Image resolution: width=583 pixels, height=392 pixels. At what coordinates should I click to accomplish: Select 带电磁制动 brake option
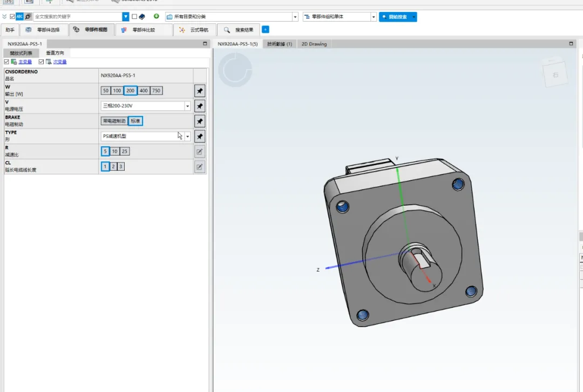(114, 121)
